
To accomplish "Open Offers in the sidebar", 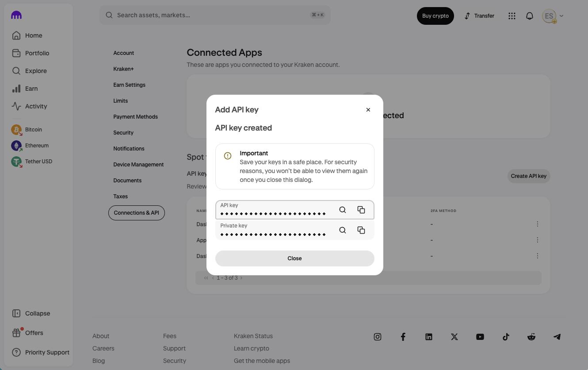I will tap(27, 333).
